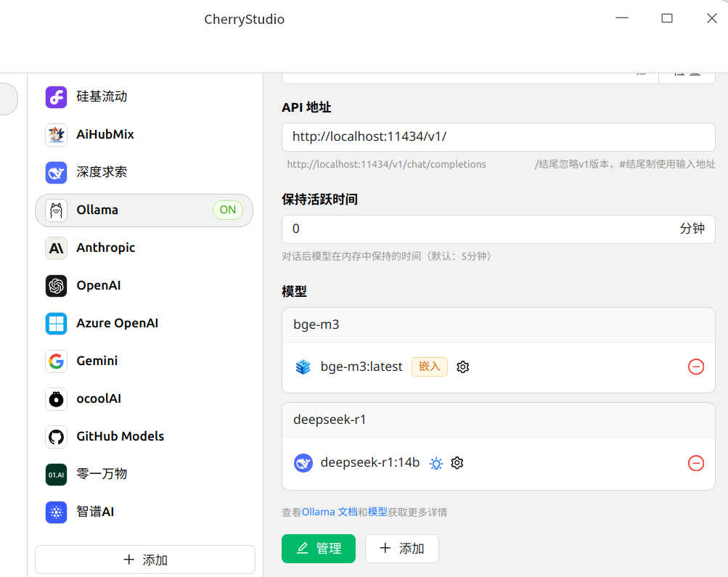The width and height of the screenshot is (728, 577).
Task: Select the ON badge of Ollama
Action: click(x=227, y=210)
